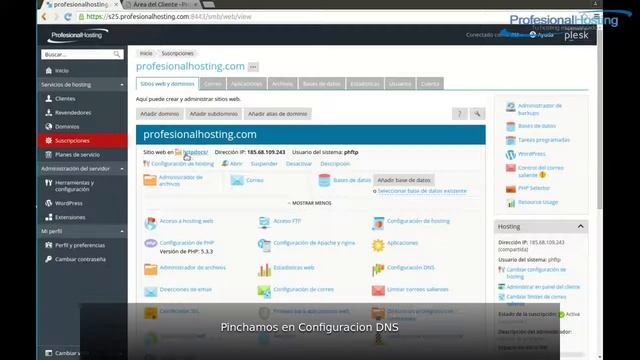
Task: Open Bases de datos icon
Action: pyautogui.click(x=324, y=180)
